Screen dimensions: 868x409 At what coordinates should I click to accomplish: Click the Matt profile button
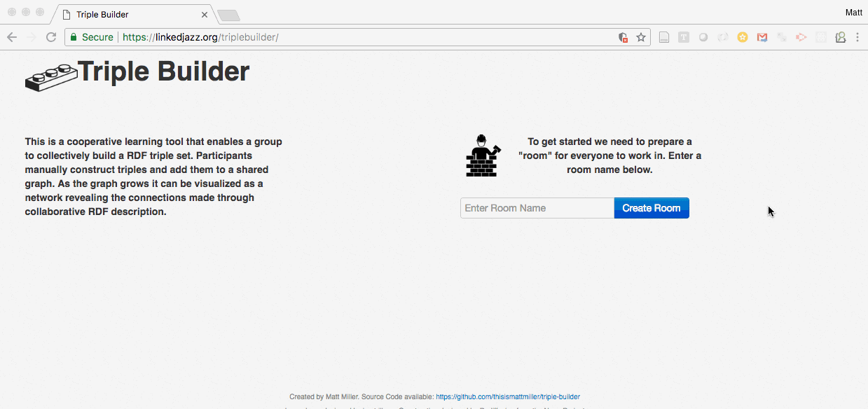pyautogui.click(x=853, y=12)
